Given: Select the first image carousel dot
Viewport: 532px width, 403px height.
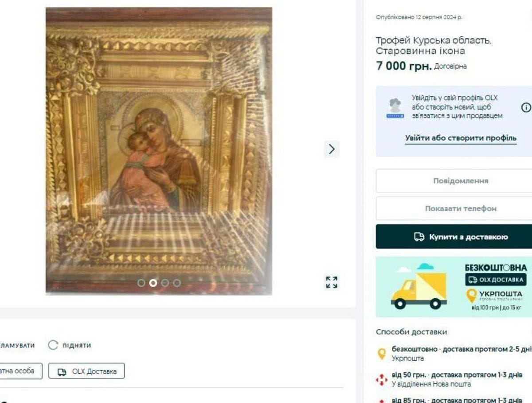Looking at the screenshot, I should pyautogui.click(x=141, y=282).
